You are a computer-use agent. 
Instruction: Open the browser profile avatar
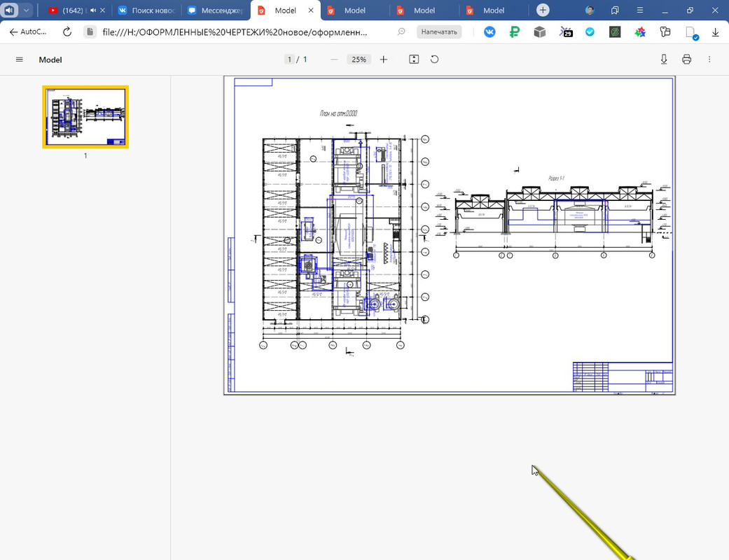[590, 10]
